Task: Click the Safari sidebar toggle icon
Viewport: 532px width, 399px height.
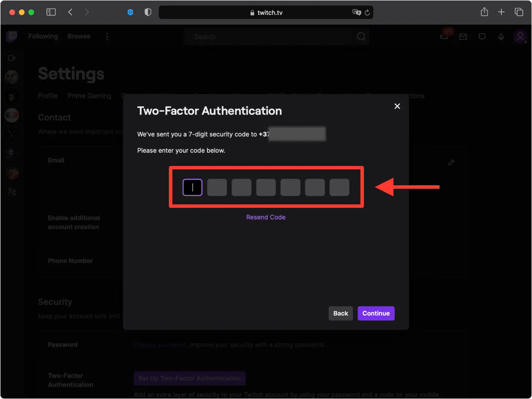Action: [51, 12]
